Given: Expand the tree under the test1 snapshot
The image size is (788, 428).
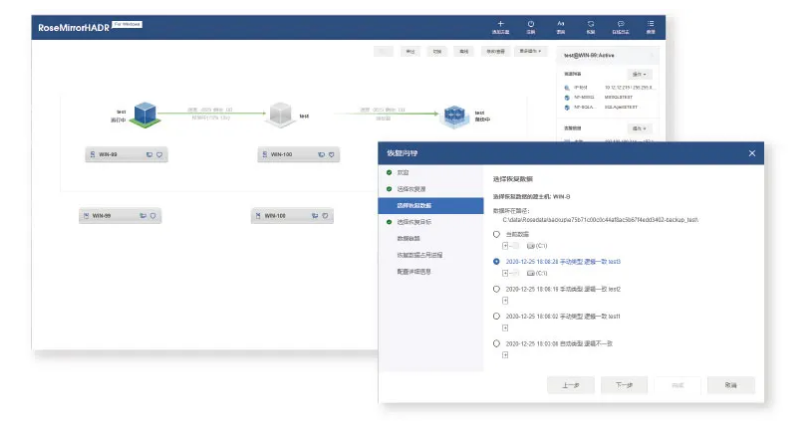Looking at the screenshot, I should tap(505, 327).
